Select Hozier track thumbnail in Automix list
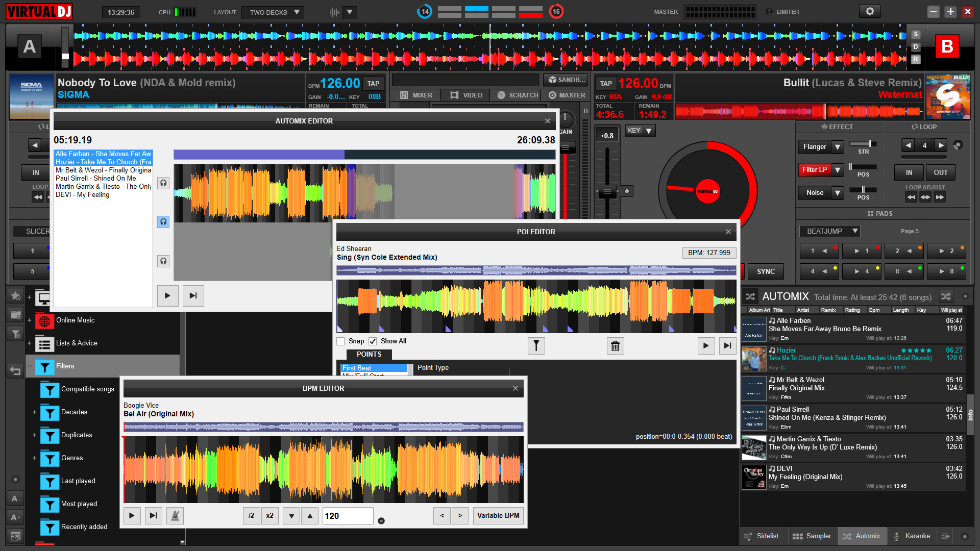980x551 pixels. click(754, 359)
